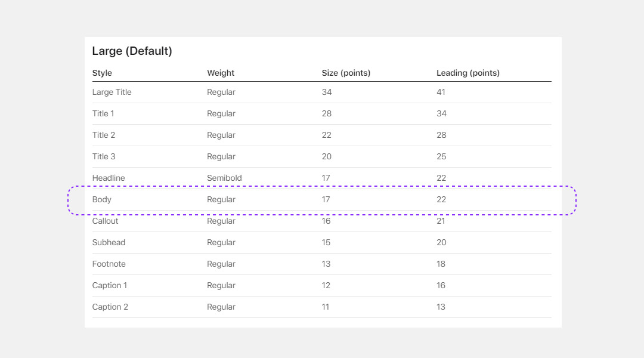Select the Caption 1 row label

click(x=110, y=285)
